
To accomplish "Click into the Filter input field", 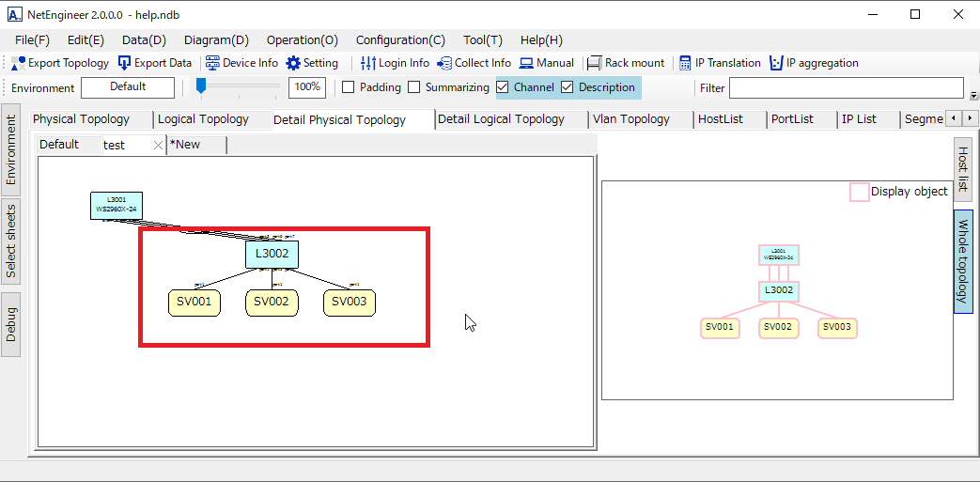I will 846,87.
